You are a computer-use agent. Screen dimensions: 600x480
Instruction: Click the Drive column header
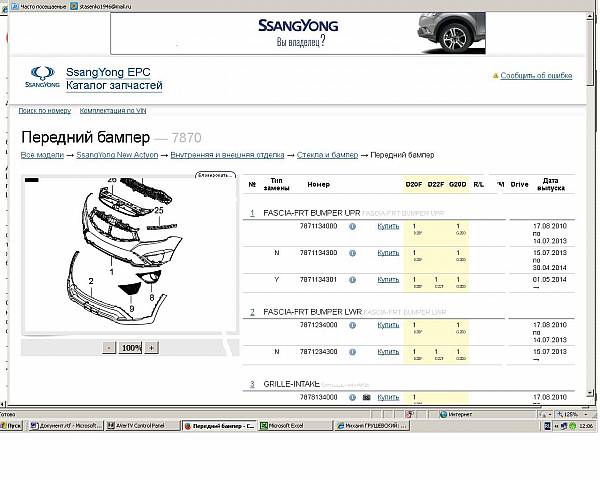point(519,184)
